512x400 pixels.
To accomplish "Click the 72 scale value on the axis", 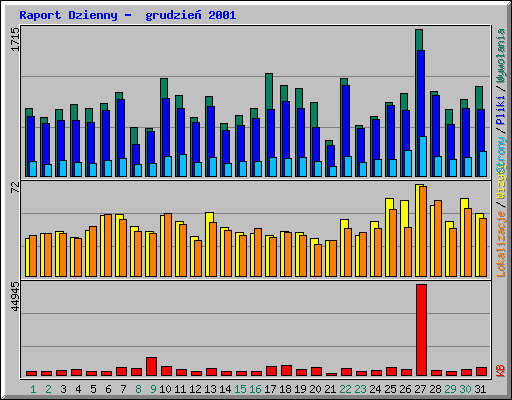I will (x=15, y=188).
